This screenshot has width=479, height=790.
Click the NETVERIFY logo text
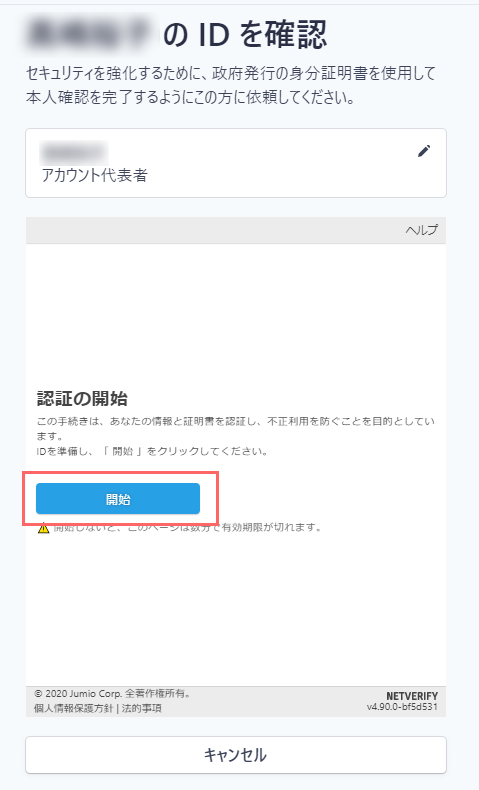412,696
